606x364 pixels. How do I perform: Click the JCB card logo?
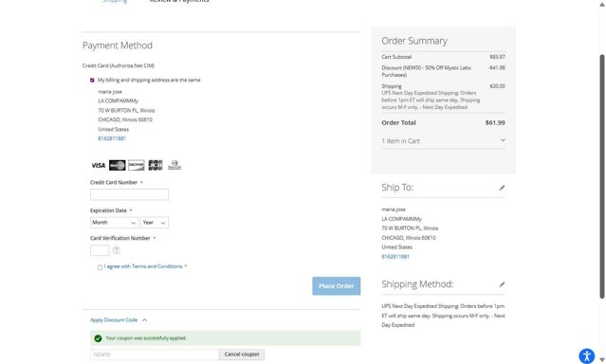156,165
